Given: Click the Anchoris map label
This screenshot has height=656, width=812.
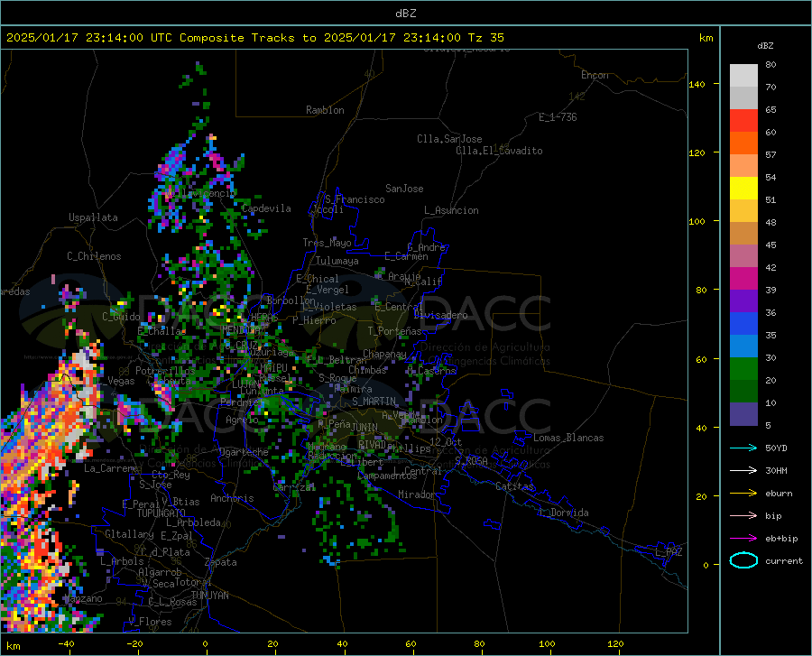Looking at the screenshot, I should pyautogui.click(x=232, y=498).
